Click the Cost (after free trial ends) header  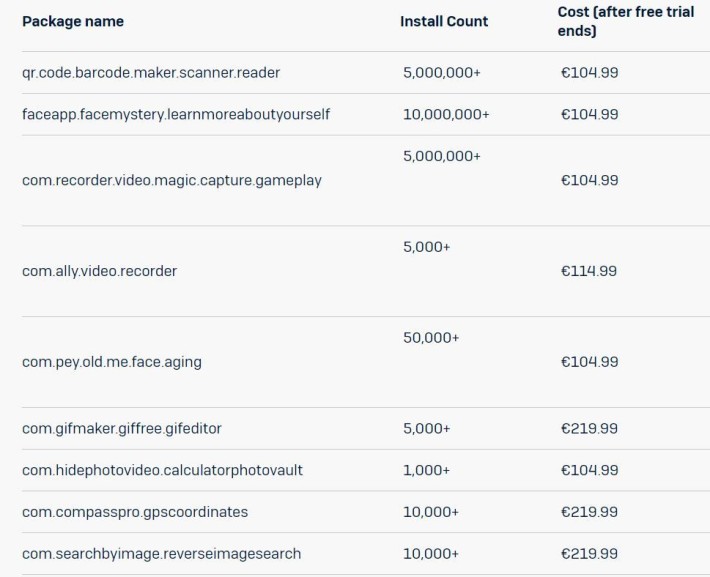625,21
